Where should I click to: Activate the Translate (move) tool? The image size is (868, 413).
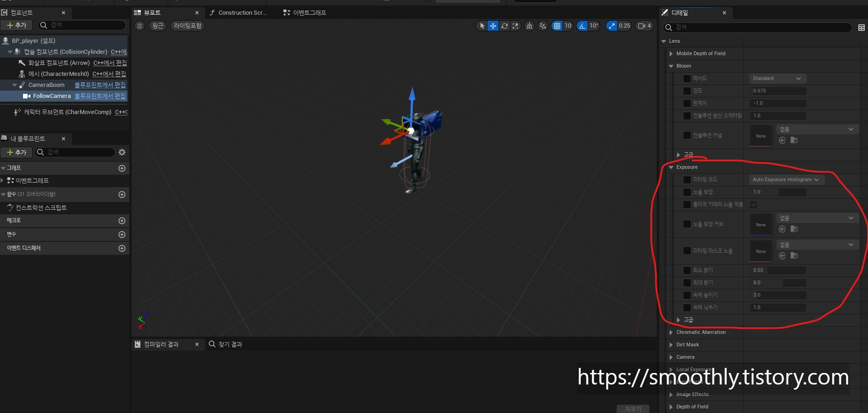(493, 26)
